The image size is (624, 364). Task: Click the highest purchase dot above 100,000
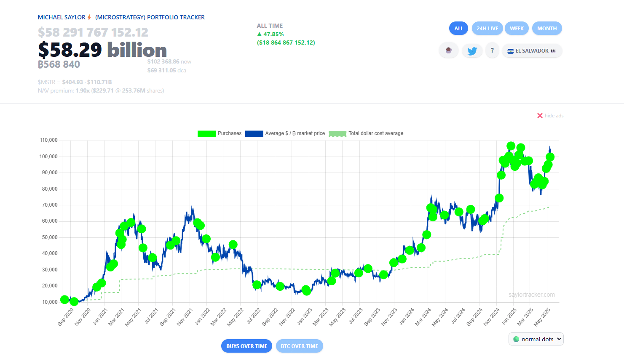pos(511,146)
